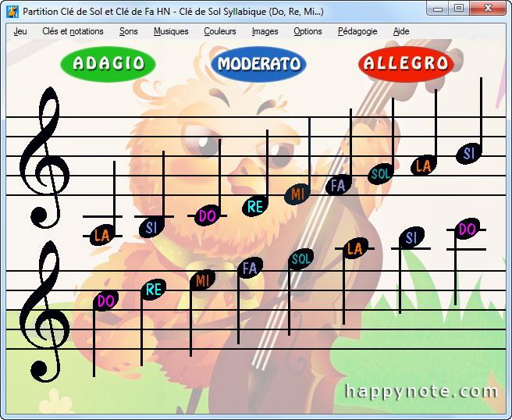Click the FA note on the lower staff

coord(250,268)
